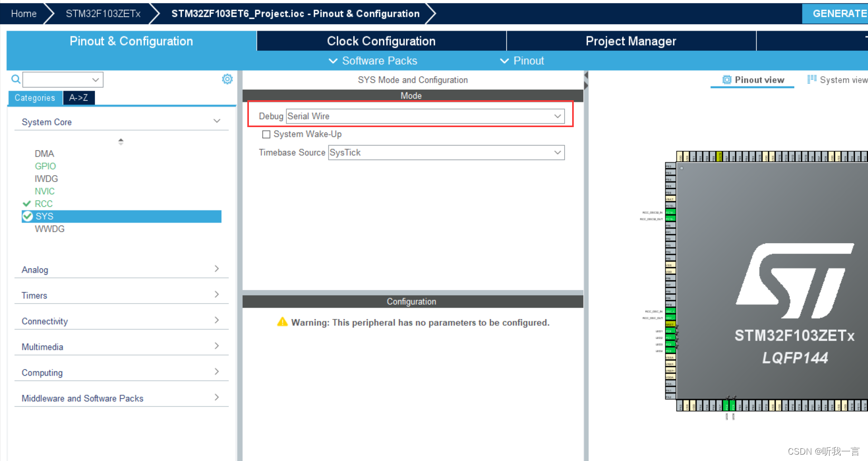Viewport: 868px width, 461px height.
Task: Click the warning triangle icon
Action: tap(283, 322)
